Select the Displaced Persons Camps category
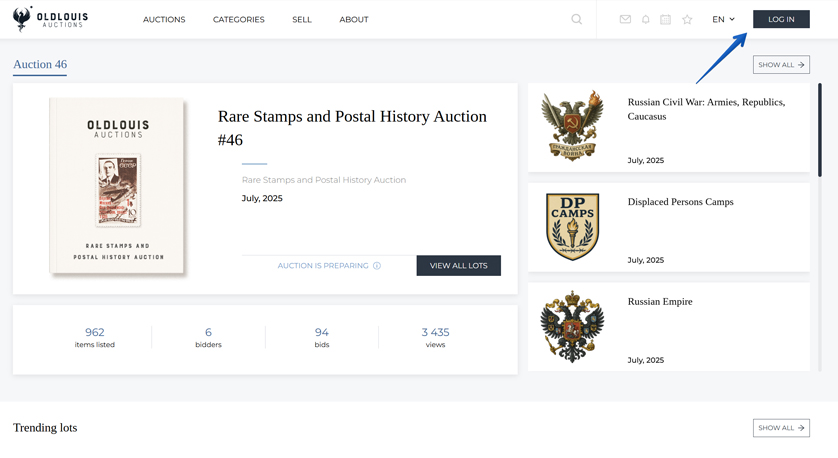The image size is (838, 458). point(680,202)
